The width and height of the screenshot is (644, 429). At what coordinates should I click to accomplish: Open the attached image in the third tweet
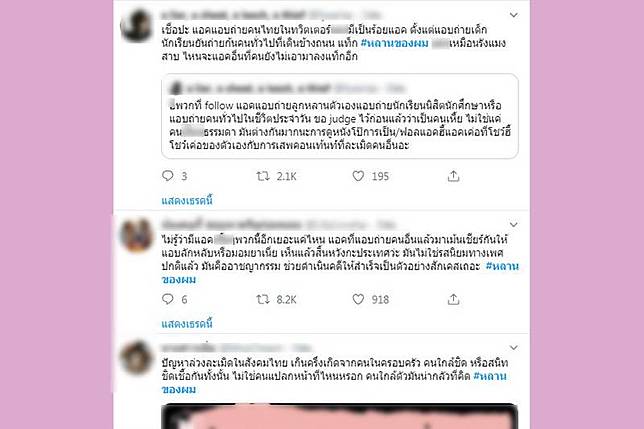point(340,416)
